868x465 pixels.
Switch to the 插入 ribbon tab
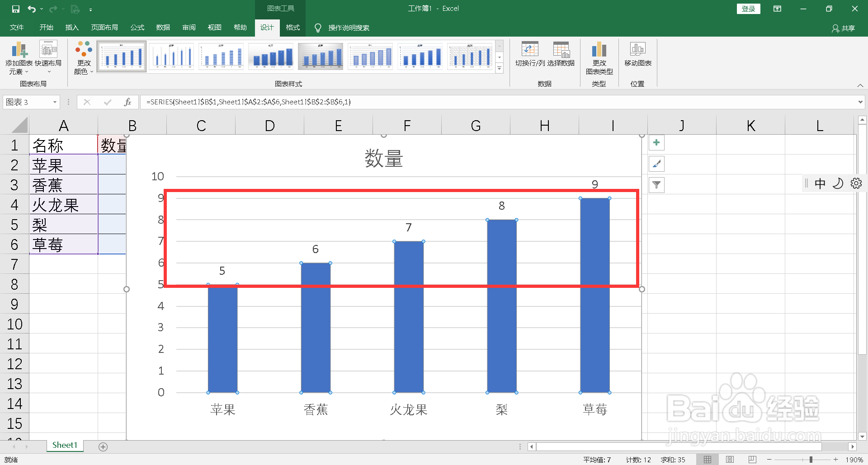71,28
